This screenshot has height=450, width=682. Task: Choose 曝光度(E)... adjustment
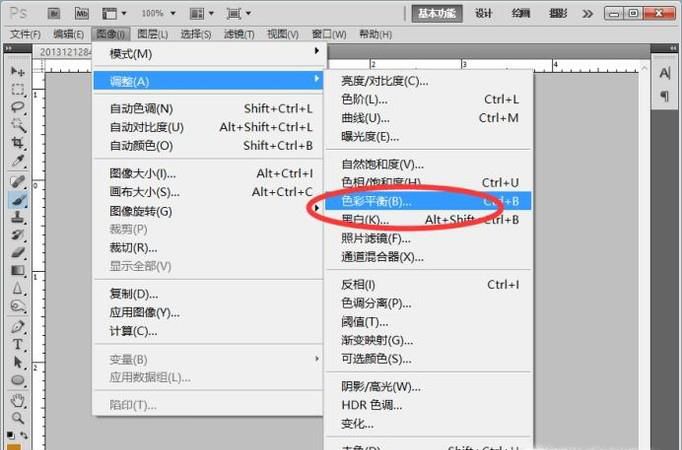(428, 137)
